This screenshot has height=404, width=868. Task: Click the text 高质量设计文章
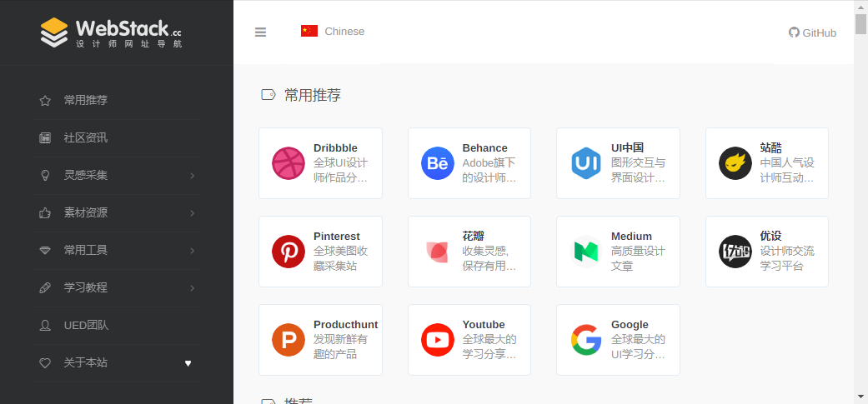pyautogui.click(x=638, y=259)
